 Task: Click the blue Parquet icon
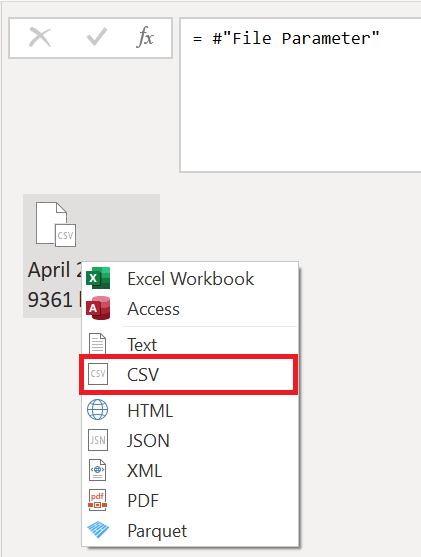click(98, 530)
